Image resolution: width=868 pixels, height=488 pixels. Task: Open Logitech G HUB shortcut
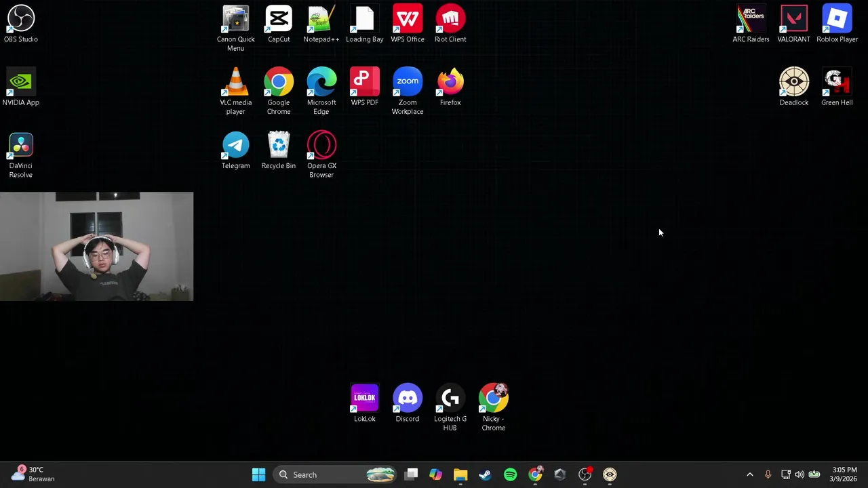[450, 408]
